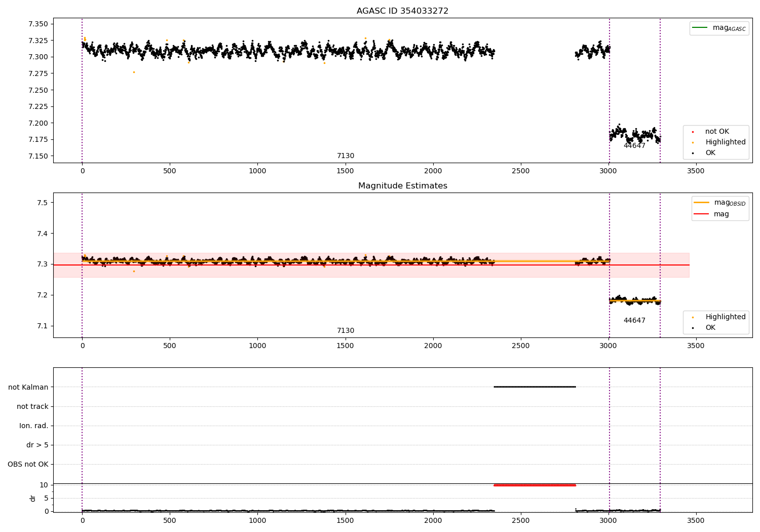
Task: Click the 'not track' axis label
Action: tap(32, 406)
